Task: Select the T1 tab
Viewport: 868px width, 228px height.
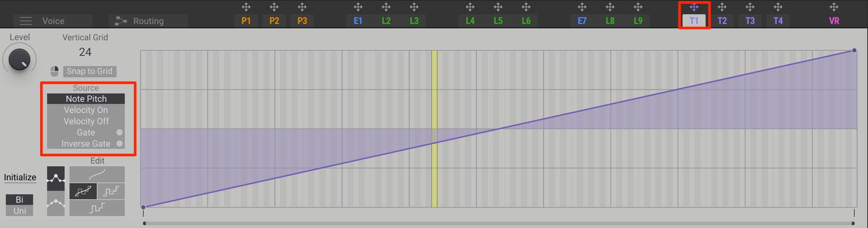Action: [x=694, y=21]
